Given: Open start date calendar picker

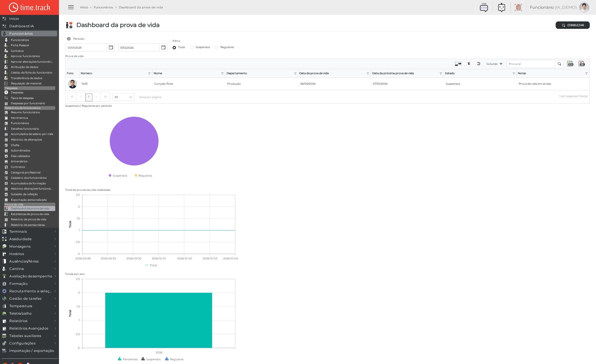Looking at the screenshot, I should (111, 47).
